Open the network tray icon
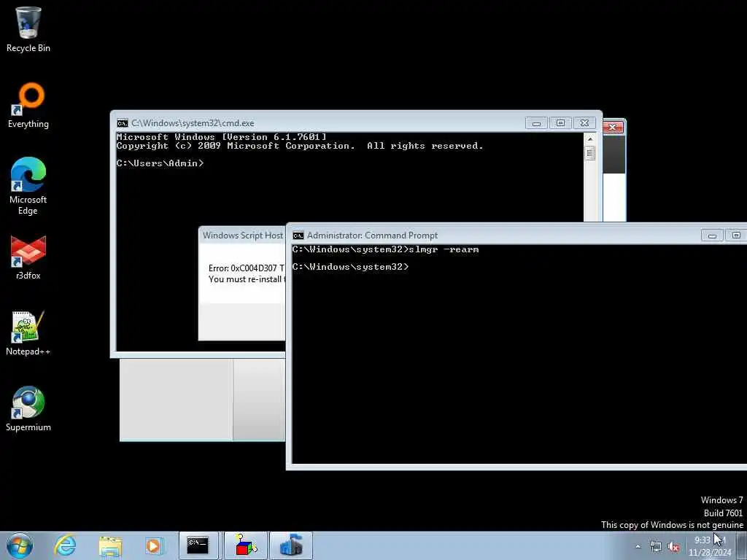747x560 pixels. [656, 547]
